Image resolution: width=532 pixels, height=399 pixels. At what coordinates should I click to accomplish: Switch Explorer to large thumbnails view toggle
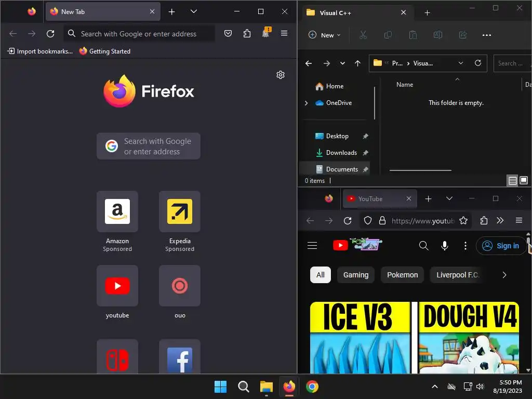pyautogui.click(x=524, y=180)
